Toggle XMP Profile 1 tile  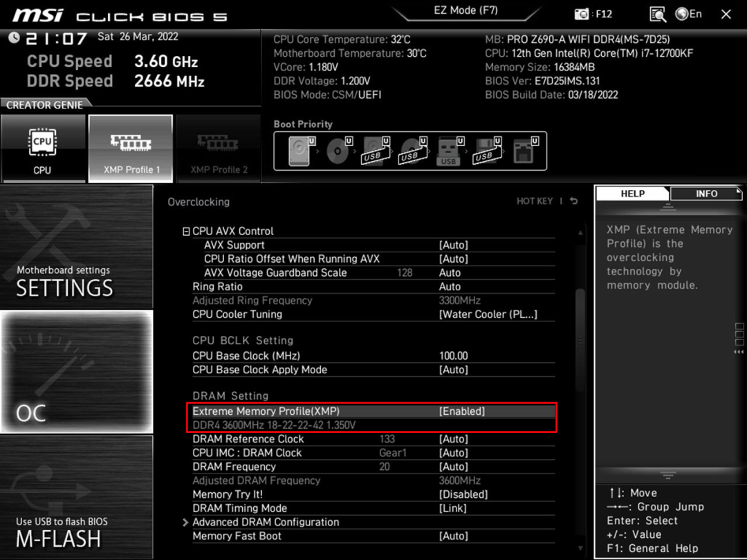(x=131, y=149)
